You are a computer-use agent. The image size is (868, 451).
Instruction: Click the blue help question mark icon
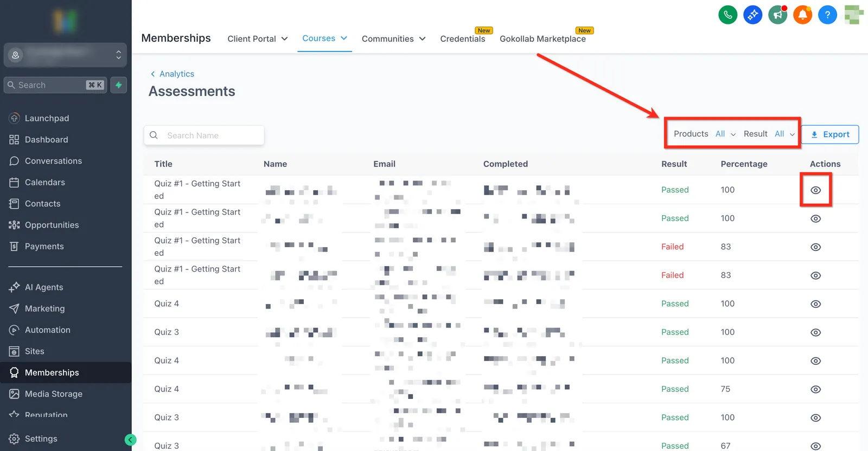coord(827,15)
